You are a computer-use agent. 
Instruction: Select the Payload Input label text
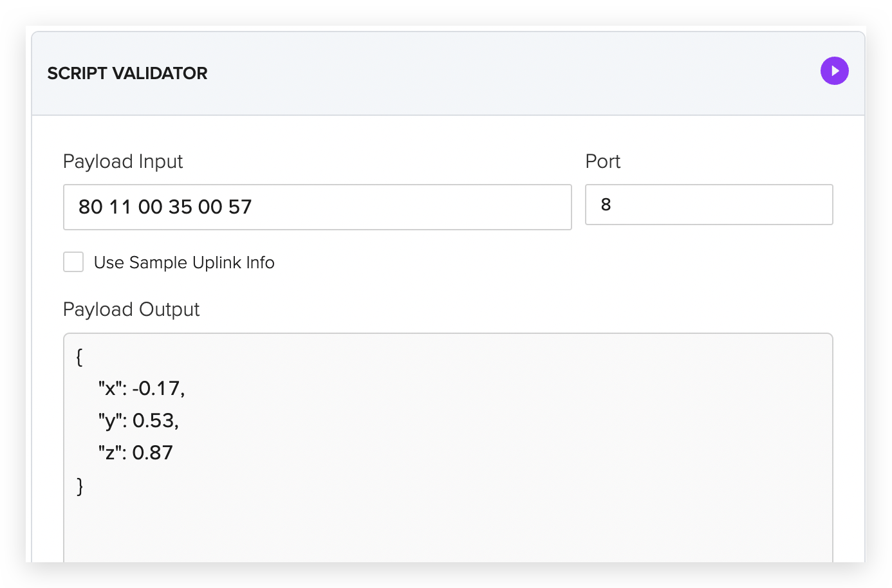click(123, 161)
